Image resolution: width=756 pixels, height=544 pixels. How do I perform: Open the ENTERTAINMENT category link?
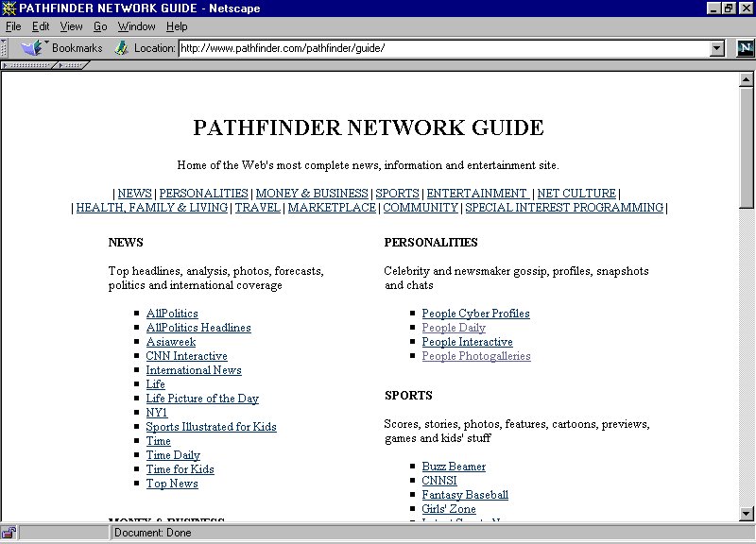point(477,194)
